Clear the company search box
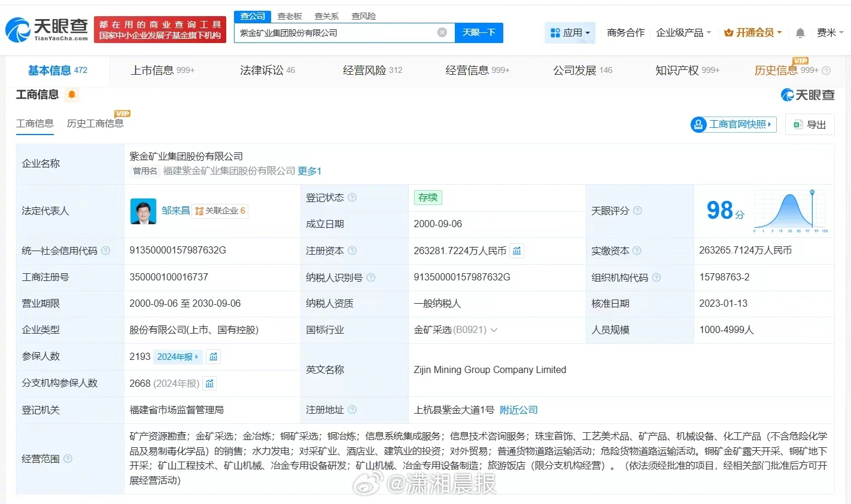 (x=442, y=32)
